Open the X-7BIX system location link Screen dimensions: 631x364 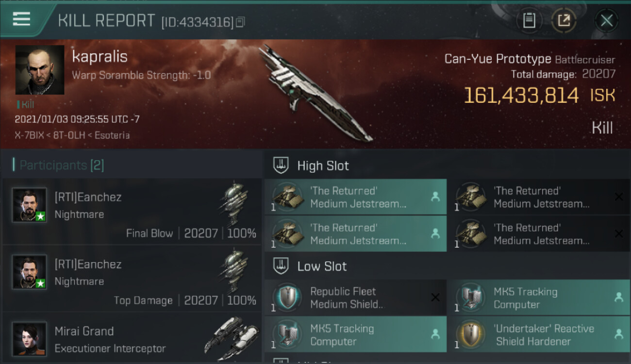click(29, 135)
